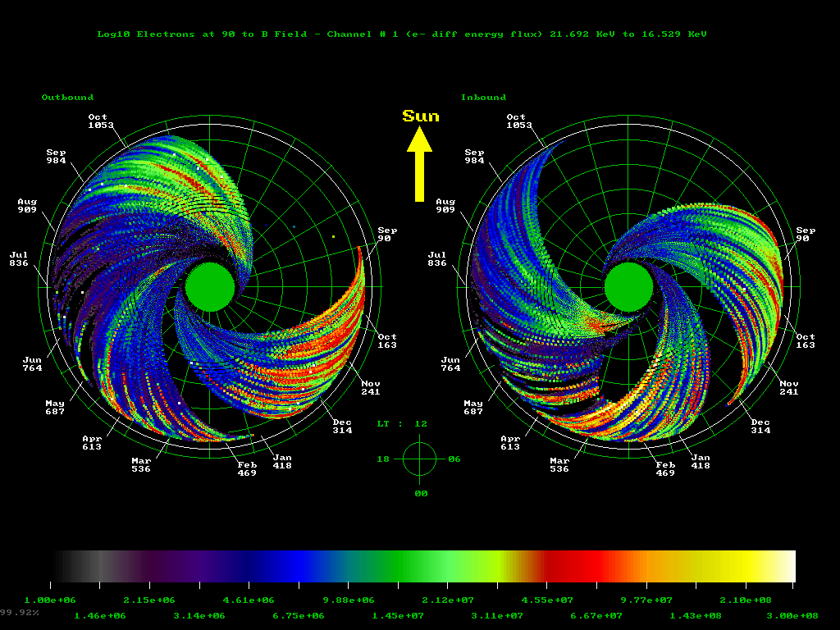
Task: Select the green planet disc in Inbound plot
Action: (x=628, y=287)
